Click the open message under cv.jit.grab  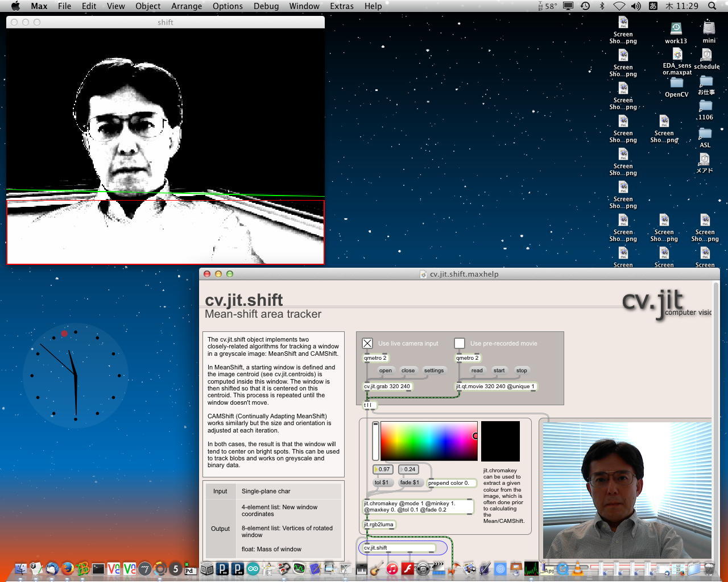386,371
